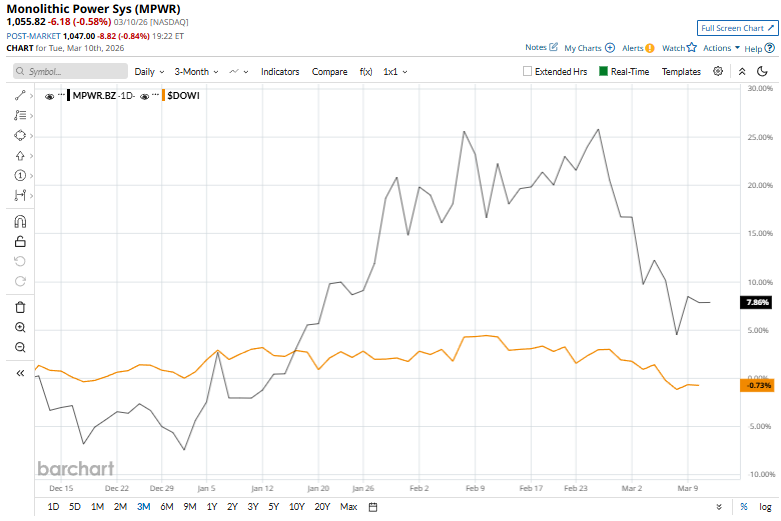Open date range calendar icon
This screenshot has height=521, width=781.
tap(373, 507)
